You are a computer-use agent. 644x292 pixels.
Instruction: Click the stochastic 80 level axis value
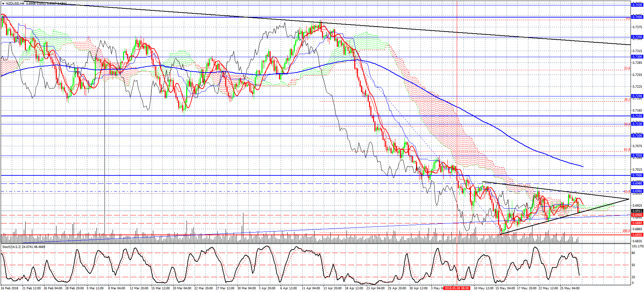pos(634,253)
